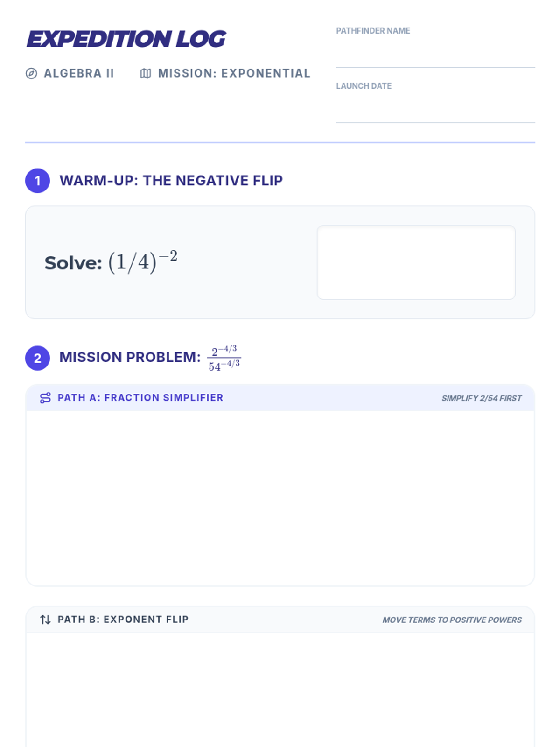The image size is (560, 747).
Task: Click the mission problem fraction expression
Action: [224, 358]
